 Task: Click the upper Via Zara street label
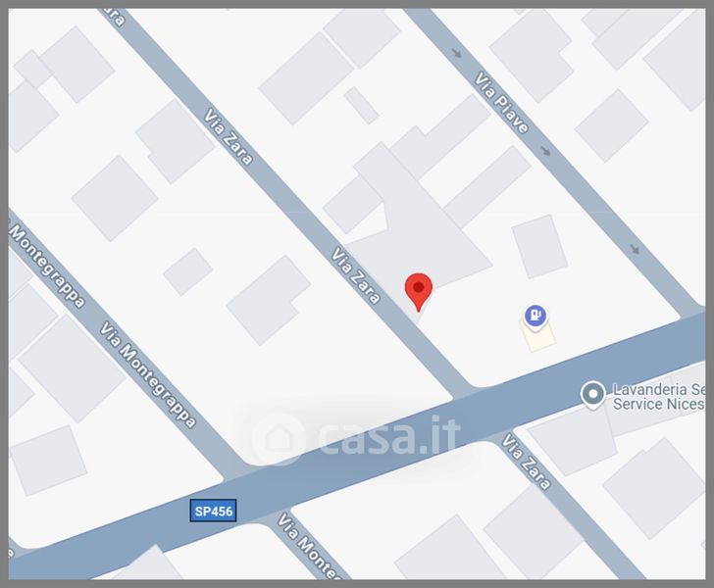pos(228,136)
